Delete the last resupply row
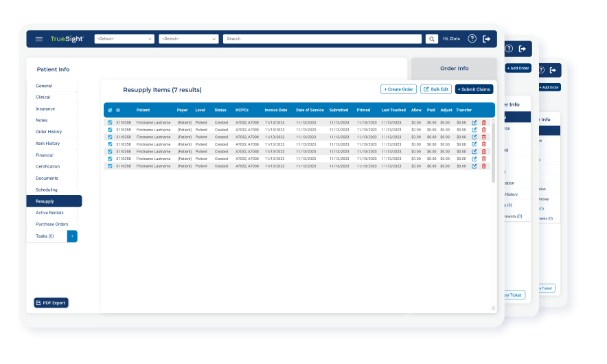The height and width of the screenshot is (364, 607). pos(483,166)
